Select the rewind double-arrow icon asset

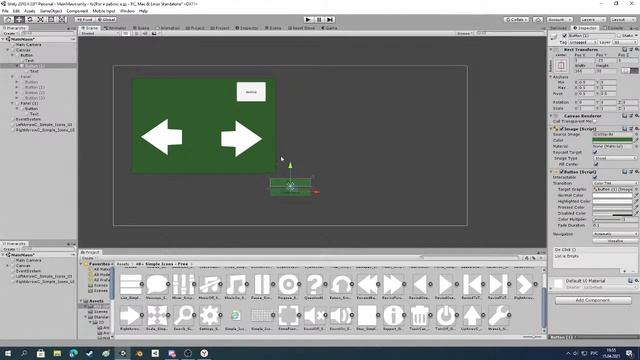click(x=367, y=284)
